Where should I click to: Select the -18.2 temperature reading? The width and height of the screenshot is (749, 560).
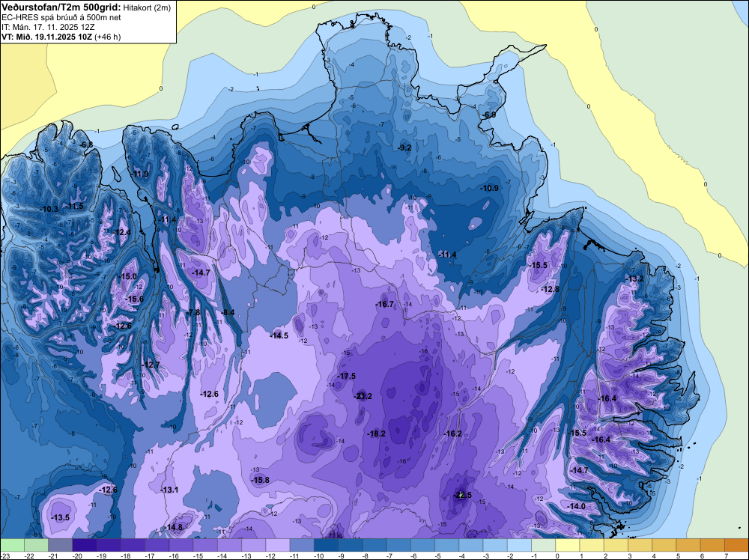[377, 433]
